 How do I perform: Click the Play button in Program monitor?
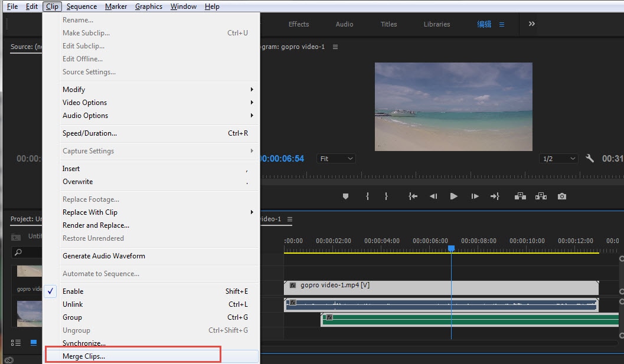453,196
